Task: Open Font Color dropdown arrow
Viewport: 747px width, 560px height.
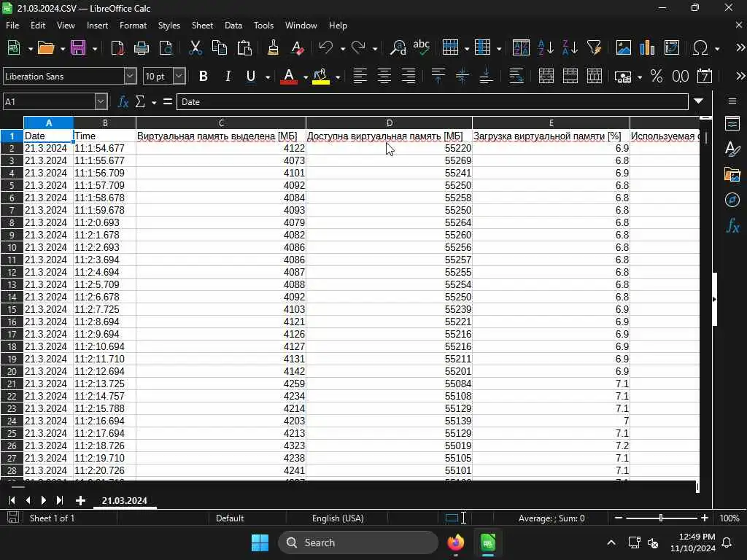Action: coord(306,77)
